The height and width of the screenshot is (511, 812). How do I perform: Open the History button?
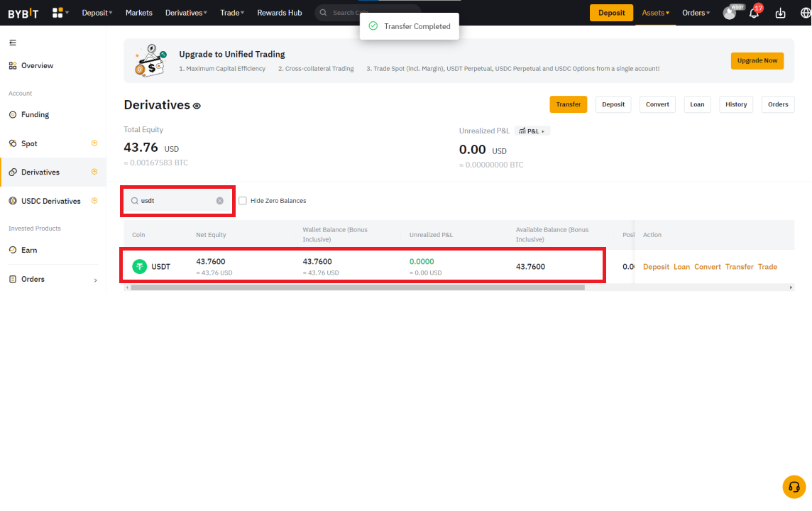[736, 104]
